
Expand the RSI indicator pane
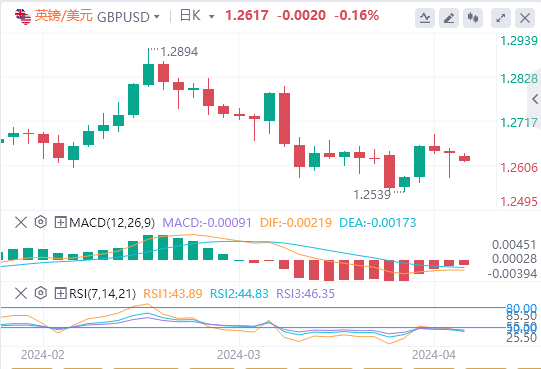pyautogui.click(x=60, y=293)
